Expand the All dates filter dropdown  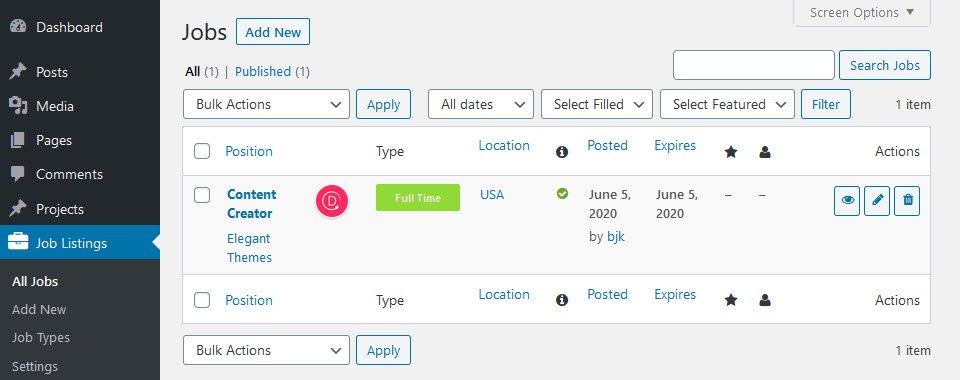pyautogui.click(x=481, y=104)
